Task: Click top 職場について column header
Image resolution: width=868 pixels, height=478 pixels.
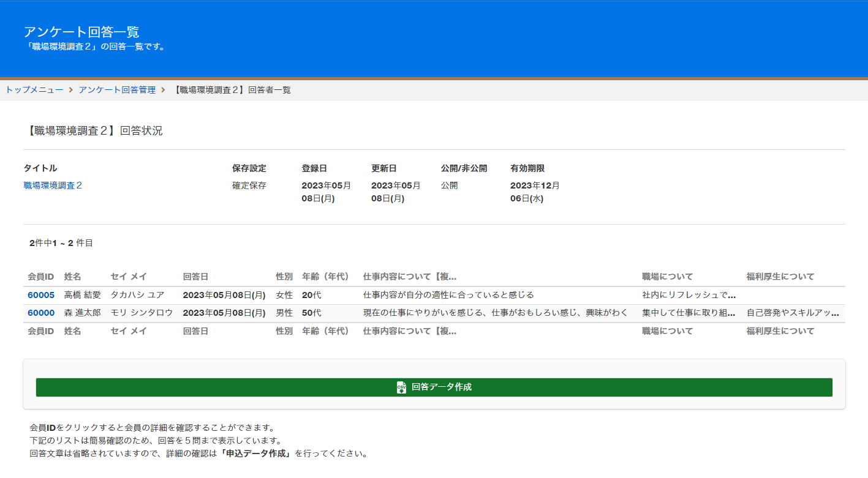Action: (x=668, y=277)
